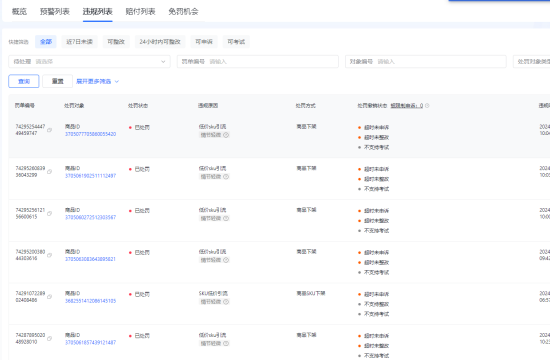This screenshot has width=550, height=360.
Task: Select the 全部 quick filter chip
Action: pos(46,42)
